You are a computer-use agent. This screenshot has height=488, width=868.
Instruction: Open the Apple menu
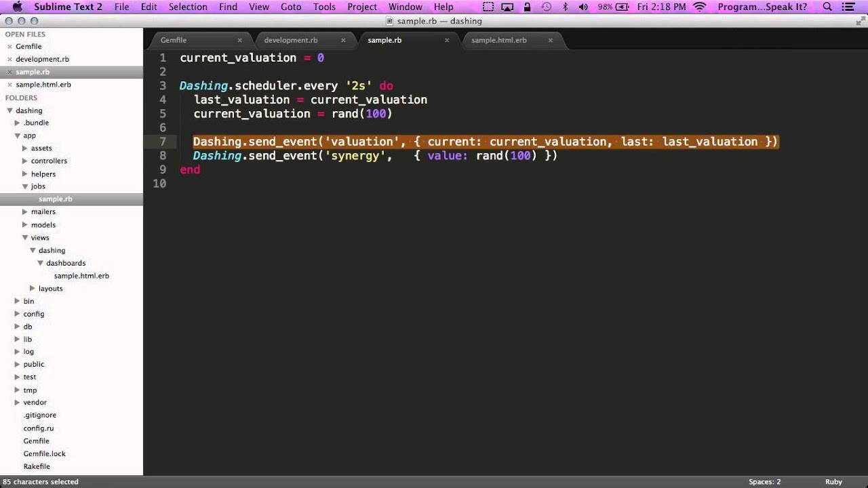tap(18, 7)
